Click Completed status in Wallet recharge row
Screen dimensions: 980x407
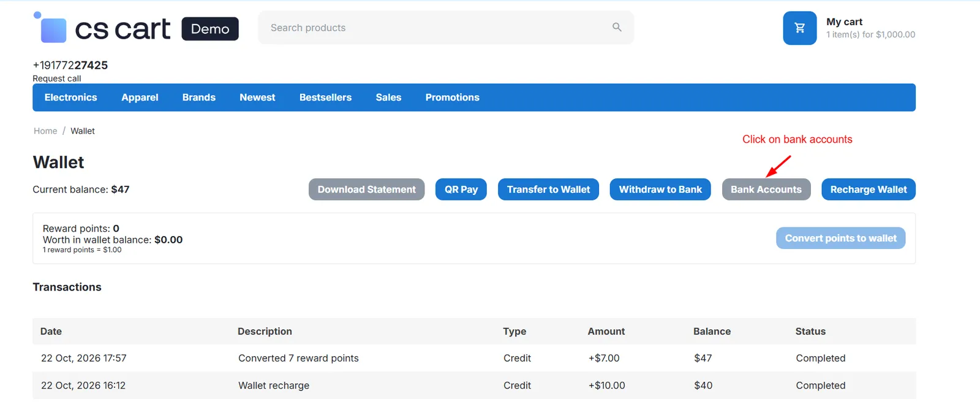point(821,386)
